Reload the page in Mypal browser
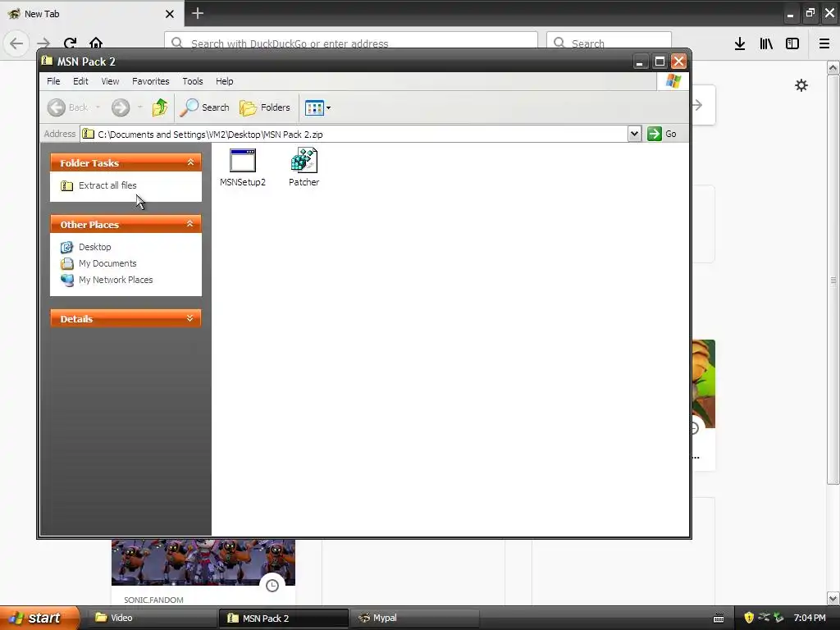The width and height of the screenshot is (840, 630). tap(70, 43)
